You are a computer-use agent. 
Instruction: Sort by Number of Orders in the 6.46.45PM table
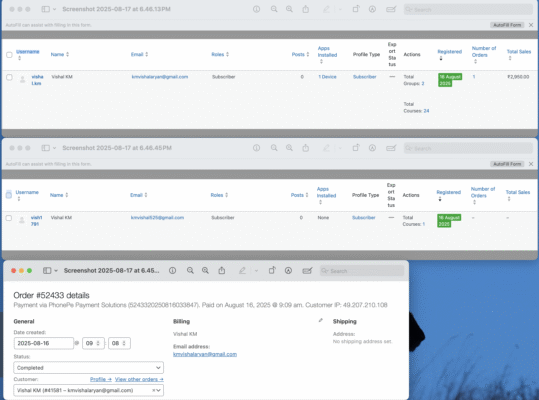pyautogui.click(x=483, y=195)
